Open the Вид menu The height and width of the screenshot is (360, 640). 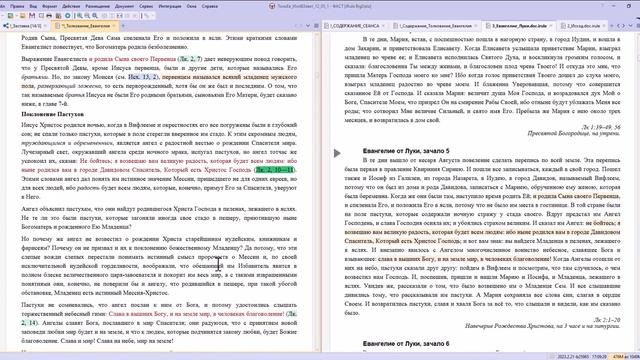33,7
